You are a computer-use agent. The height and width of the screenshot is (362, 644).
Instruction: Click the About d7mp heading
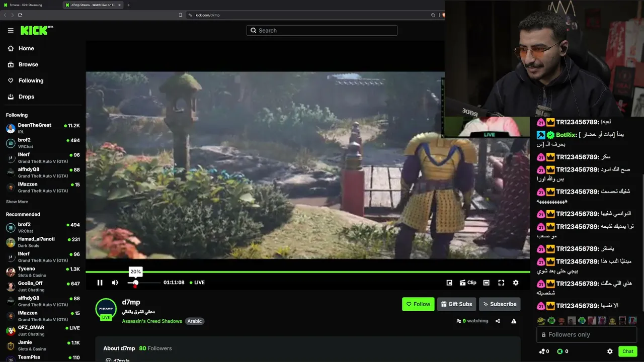coord(119,348)
